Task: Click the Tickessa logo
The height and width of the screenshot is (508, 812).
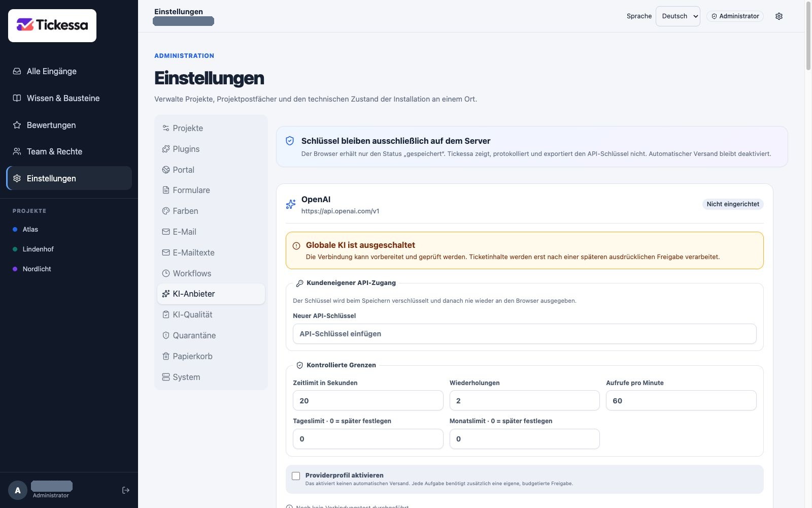Action: click(52, 25)
